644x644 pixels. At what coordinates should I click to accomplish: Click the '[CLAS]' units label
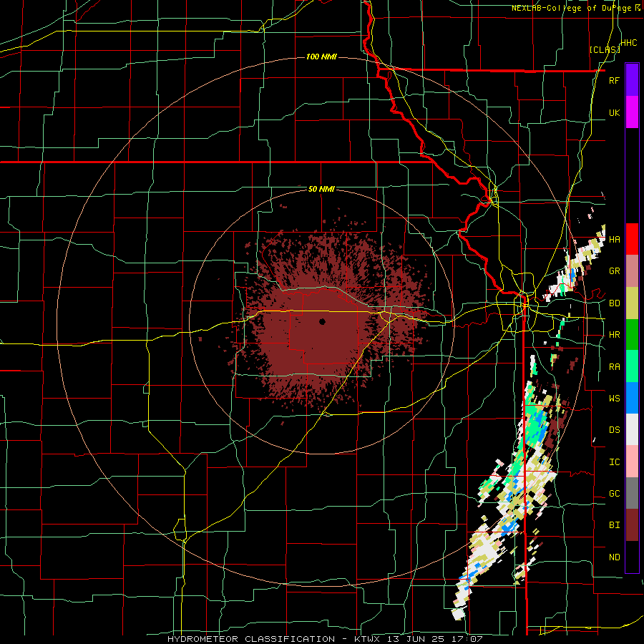[605, 49]
